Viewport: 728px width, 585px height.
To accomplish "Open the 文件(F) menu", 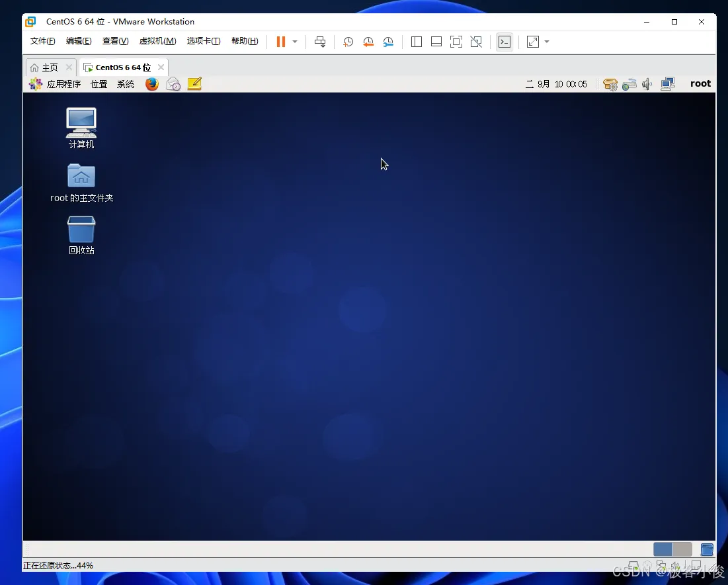I will (x=43, y=41).
